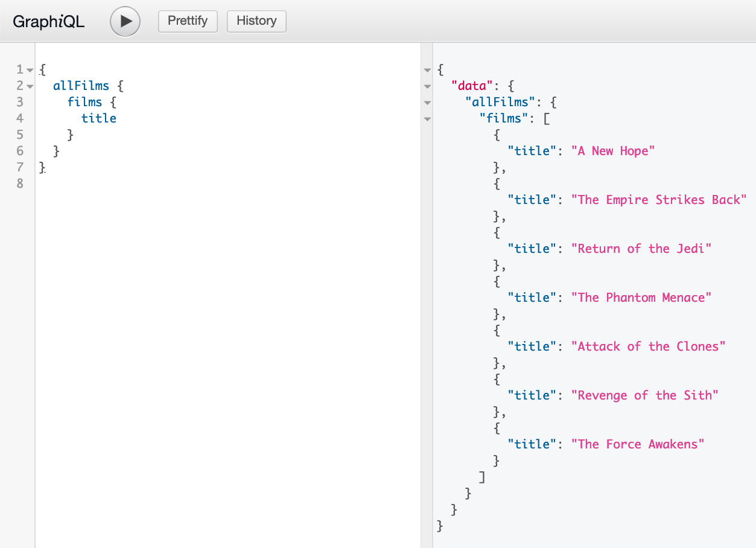This screenshot has height=548, width=756.
Task: Click "The Empire Strikes Back" value
Action: coord(659,200)
